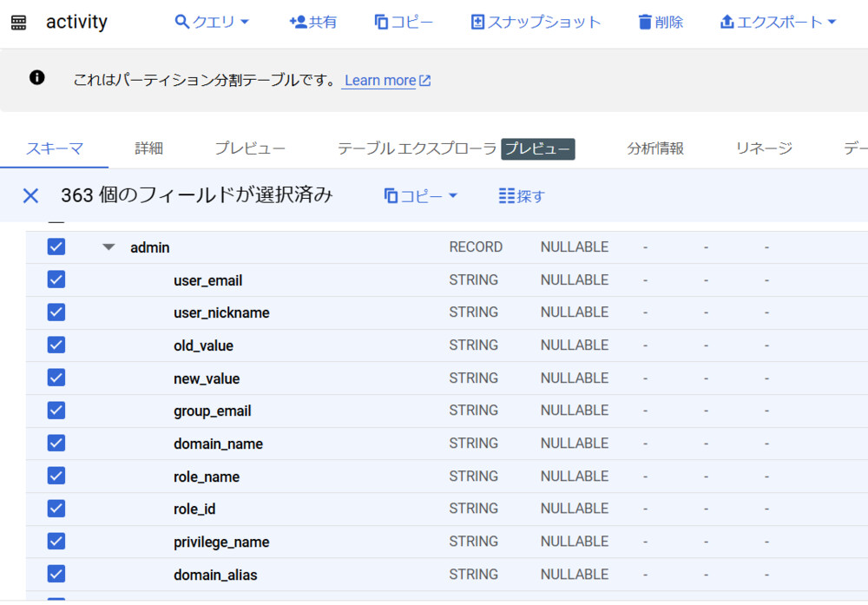The height and width of the screenshot is (605, 868).
Task: Click the 削除 delete trash button
Action: [x=660, y=22]
